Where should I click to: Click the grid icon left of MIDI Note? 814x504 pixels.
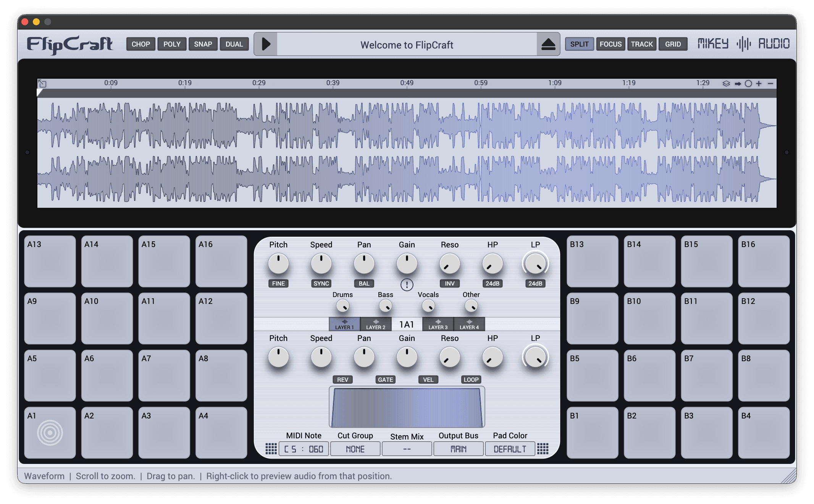pyautogui.click(x=271, y=449)
